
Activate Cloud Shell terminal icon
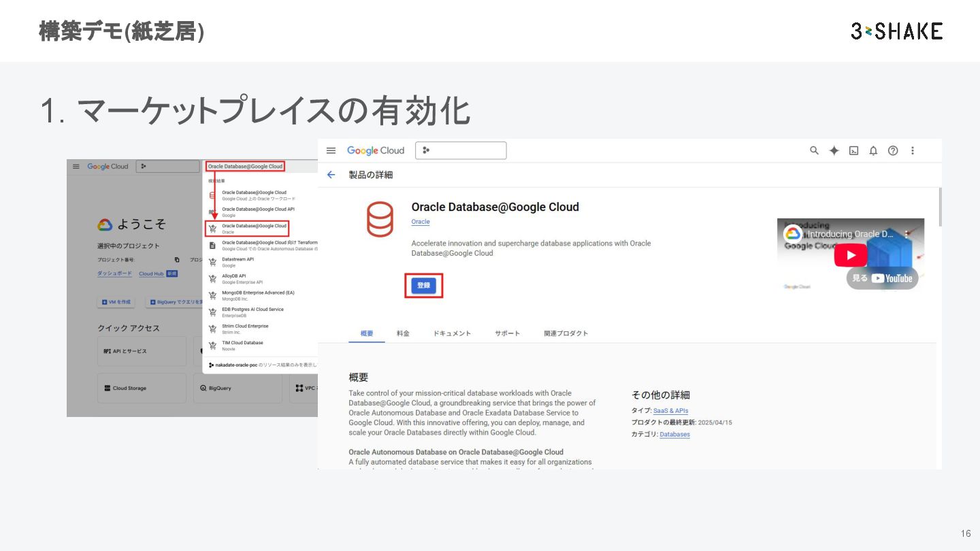(853, 150)
